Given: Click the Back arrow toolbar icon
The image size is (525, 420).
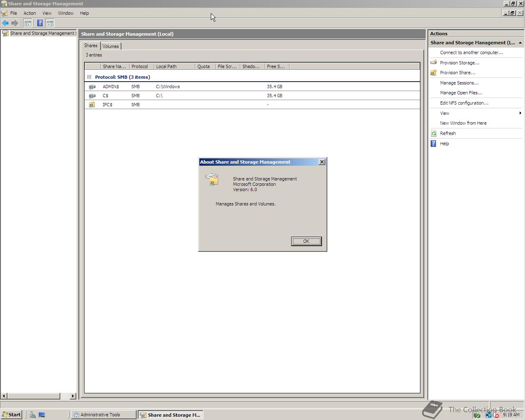Looking at the screenshot, I should tap(5, 23).
